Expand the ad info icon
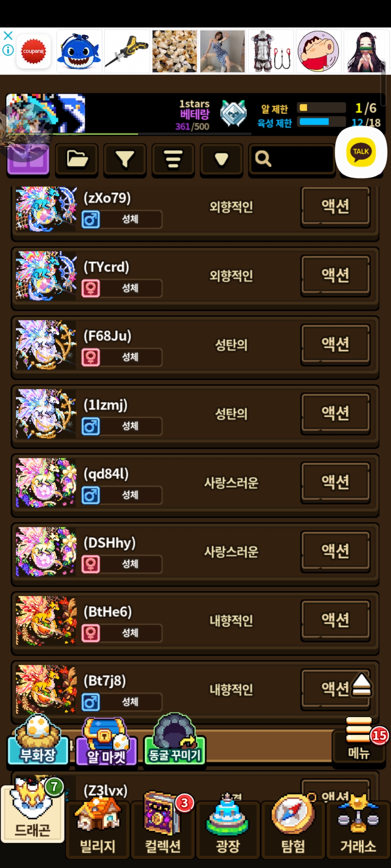This screenshot has width=391, height=868. point(8,50)
